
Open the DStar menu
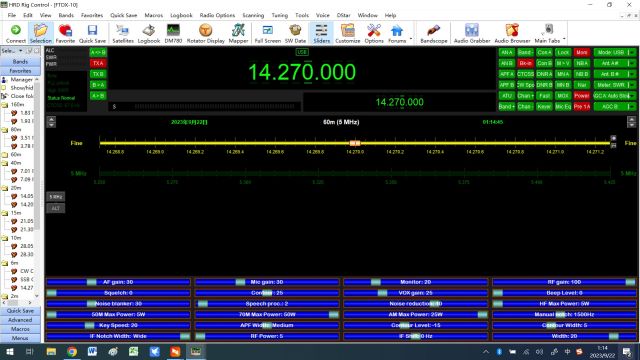(343, 15)
